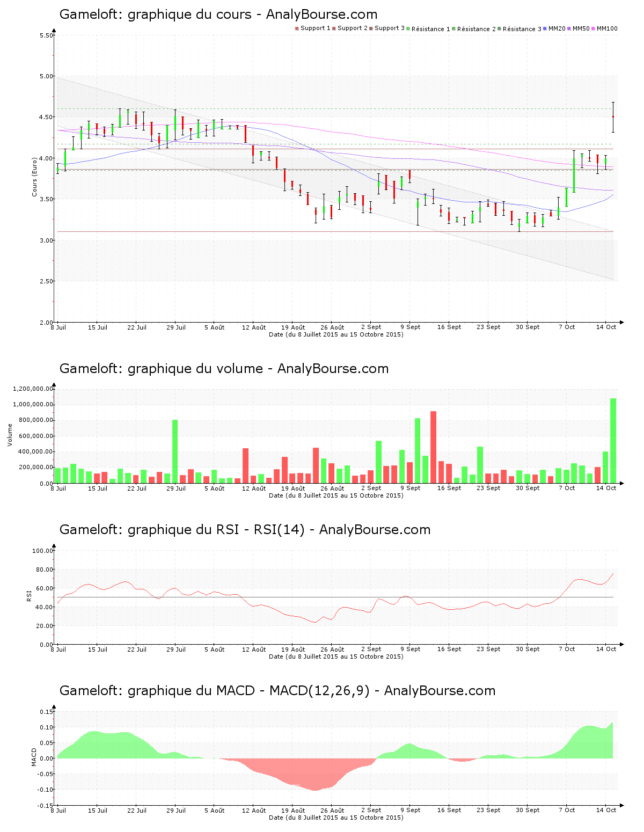The image size is (644, 832).
Task: Click the 'MACD' y-axis label
Action: pyautogui.click(x=34, y=757)
